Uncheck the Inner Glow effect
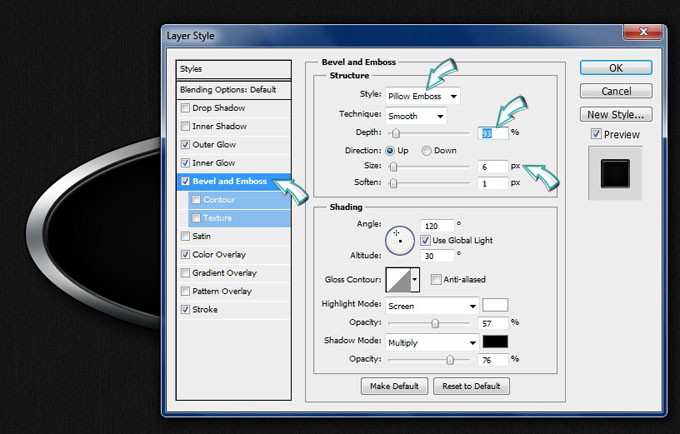680x434 pixels. click(185, 163)
